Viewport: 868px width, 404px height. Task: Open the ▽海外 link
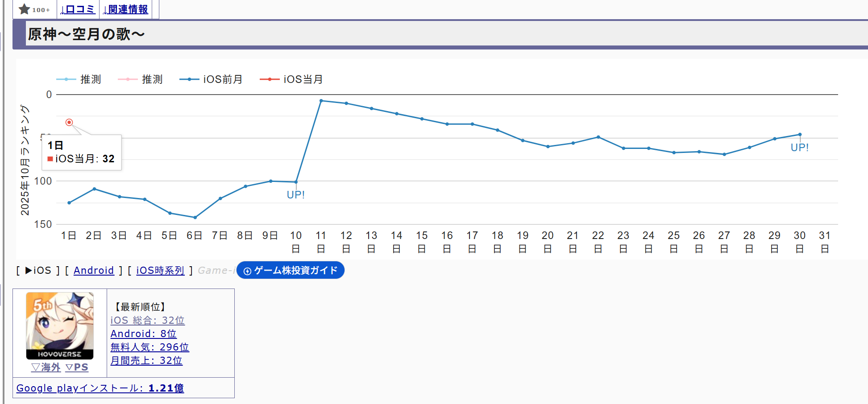tap(46, 367)
